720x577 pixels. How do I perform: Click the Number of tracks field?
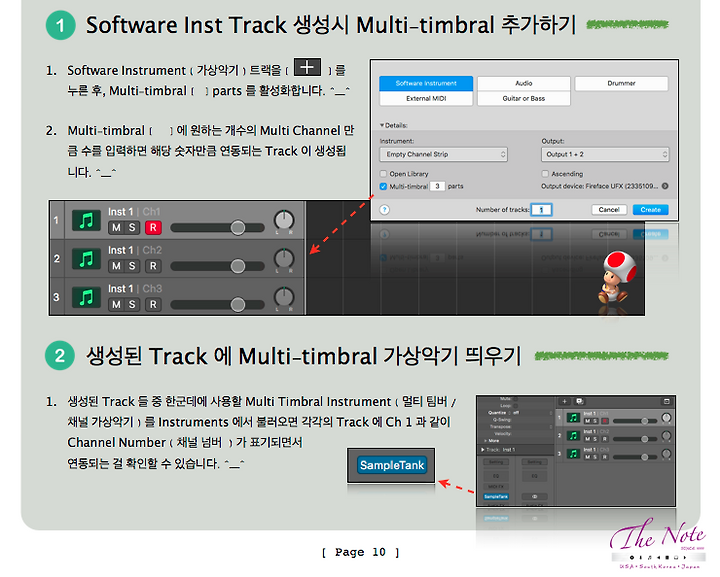pyautogui.click(x=541, y=210)
